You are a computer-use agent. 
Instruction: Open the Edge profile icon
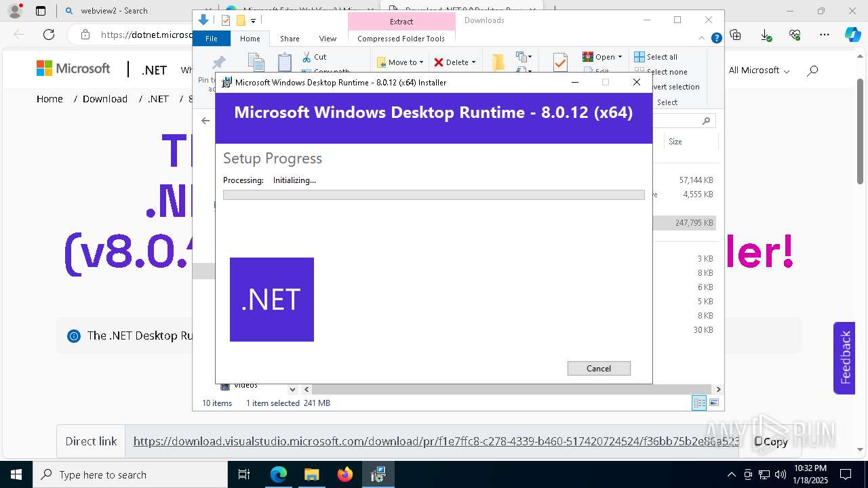click(x=14, y=11)
